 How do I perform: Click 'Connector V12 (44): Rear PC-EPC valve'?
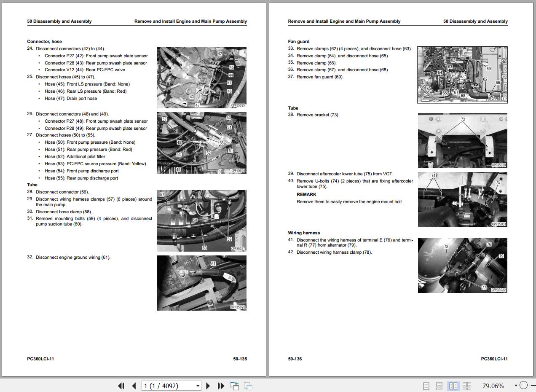point(85,70)
